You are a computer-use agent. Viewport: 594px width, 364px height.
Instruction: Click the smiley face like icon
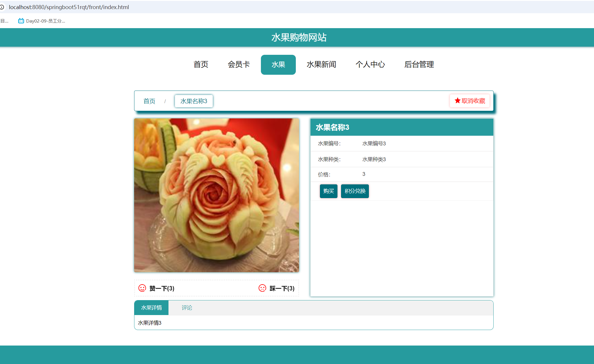click(142, 288)
